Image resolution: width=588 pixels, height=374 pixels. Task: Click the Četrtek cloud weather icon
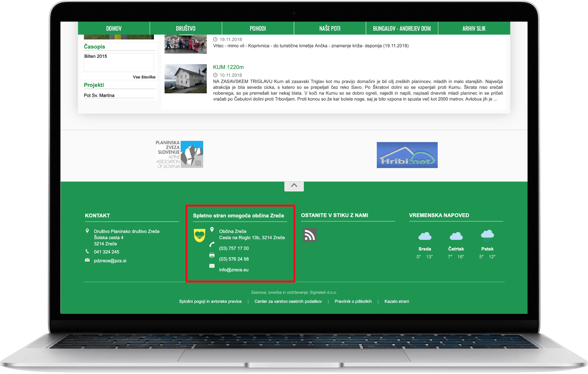(456, 236)
